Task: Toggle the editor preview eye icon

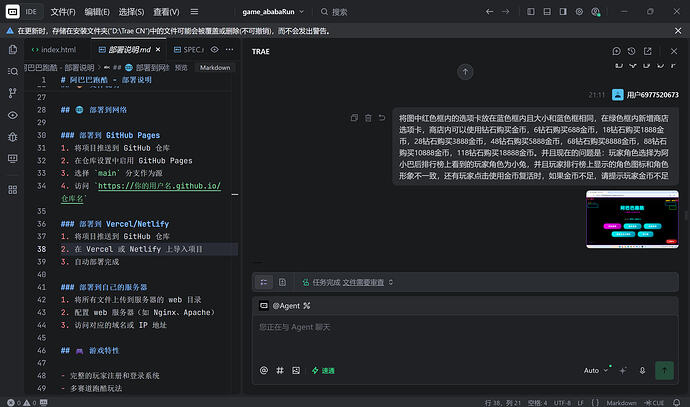Action: pos(214,50)
